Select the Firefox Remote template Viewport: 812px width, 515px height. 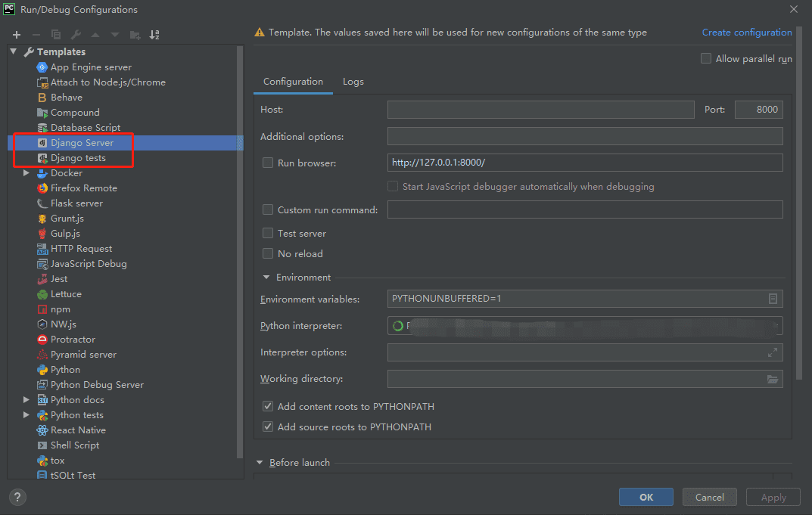coord(83,188)
